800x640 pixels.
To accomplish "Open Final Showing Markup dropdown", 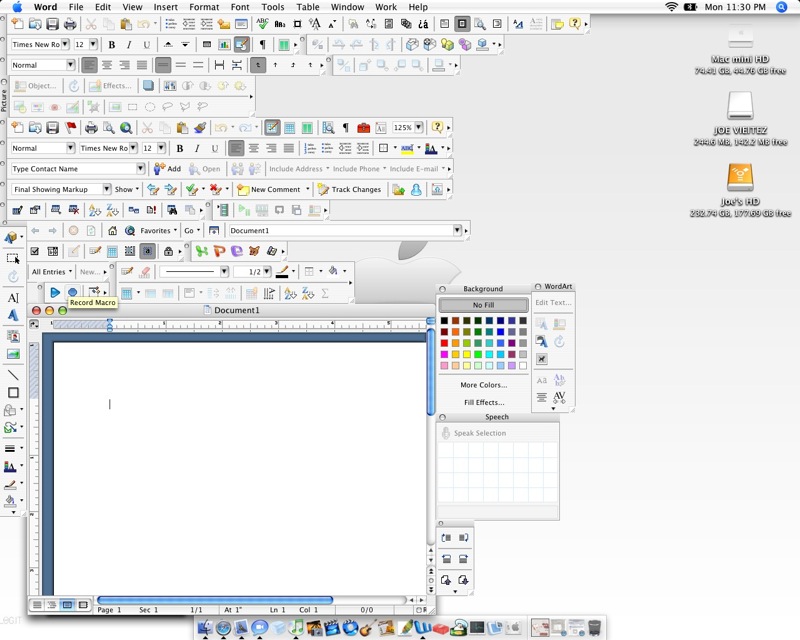I will point(107,189).
